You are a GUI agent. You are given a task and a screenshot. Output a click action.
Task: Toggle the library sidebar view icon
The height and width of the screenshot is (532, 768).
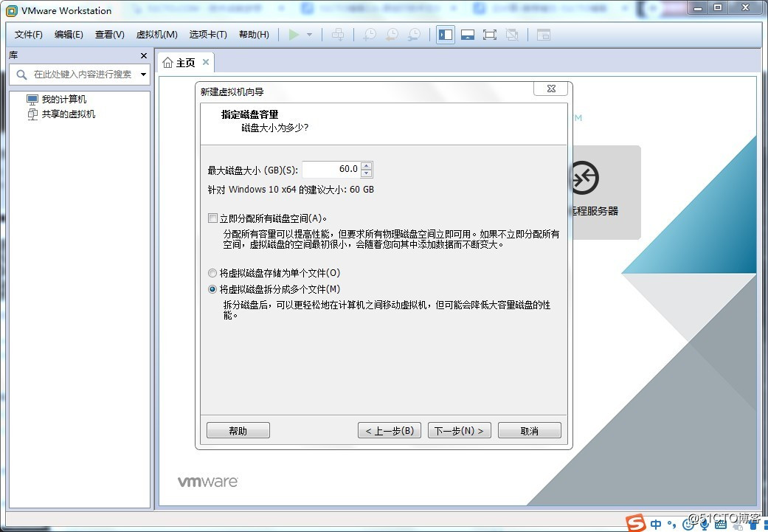click(x=445, y=34)
